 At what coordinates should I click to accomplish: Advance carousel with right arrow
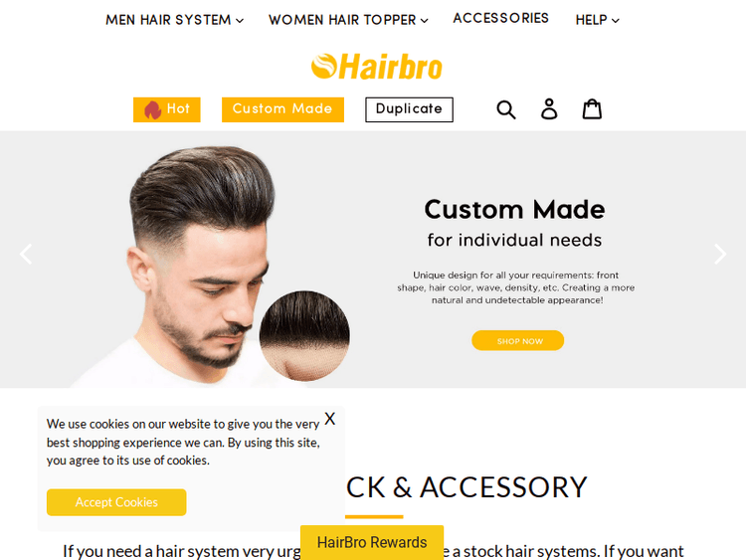(720, 254)
